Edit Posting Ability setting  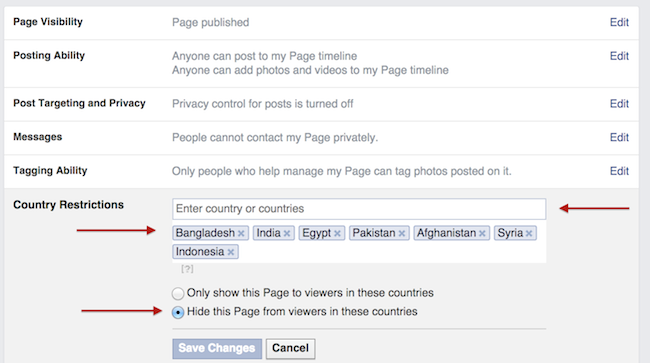point(619,56)
